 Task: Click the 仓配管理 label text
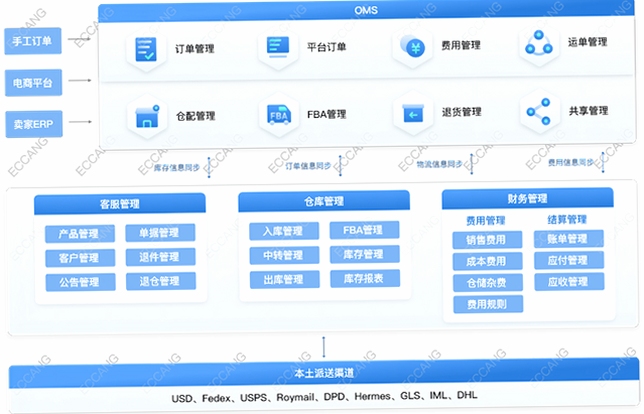click(x=196, y=116)
